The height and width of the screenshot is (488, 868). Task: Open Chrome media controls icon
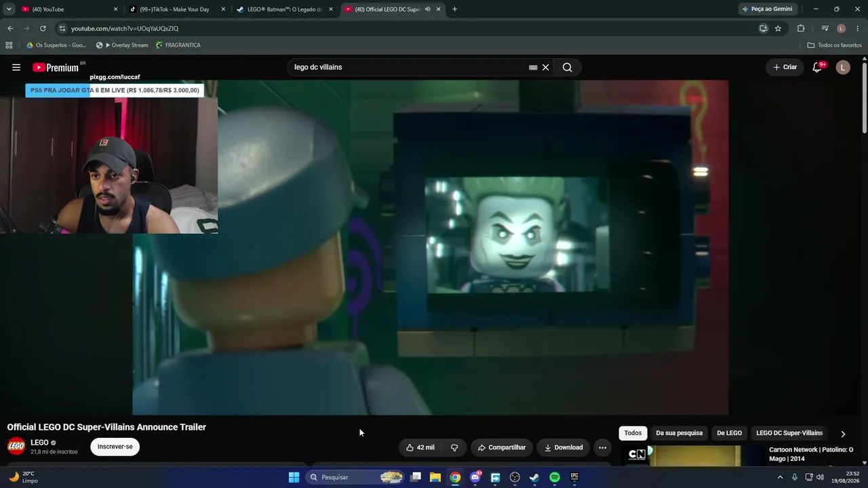[825, 28]
